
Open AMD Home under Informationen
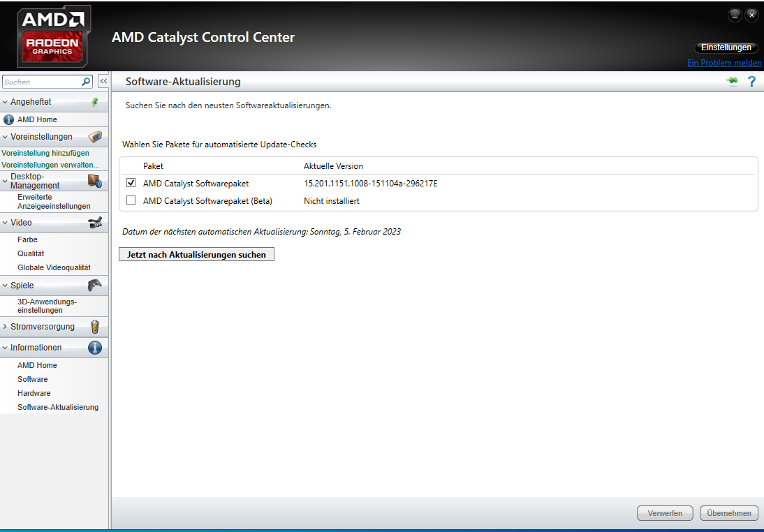(x=37, y=365)
